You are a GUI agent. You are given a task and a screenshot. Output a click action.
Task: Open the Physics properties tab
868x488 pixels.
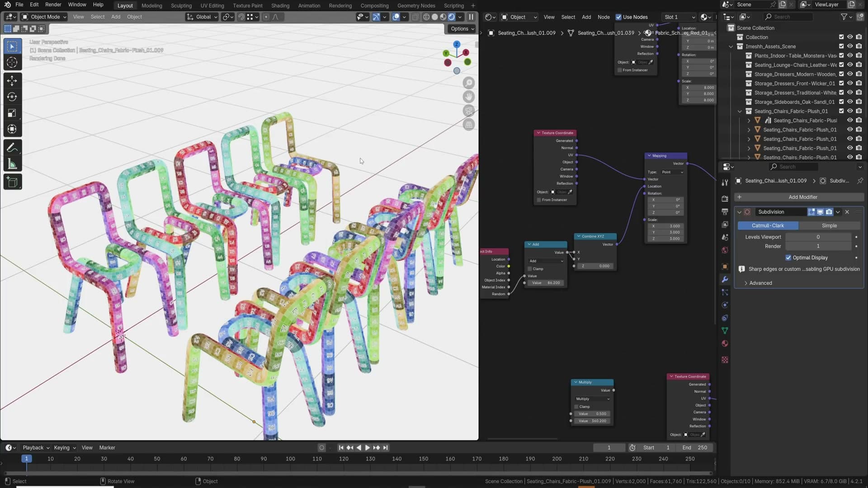[725, 305]
